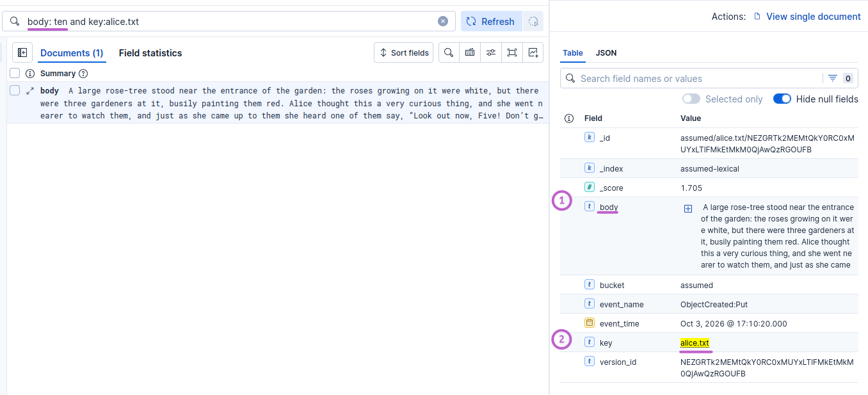Click the filter count badge showing 0
This screenshot has height=395, width=868.
pos(848,78)
